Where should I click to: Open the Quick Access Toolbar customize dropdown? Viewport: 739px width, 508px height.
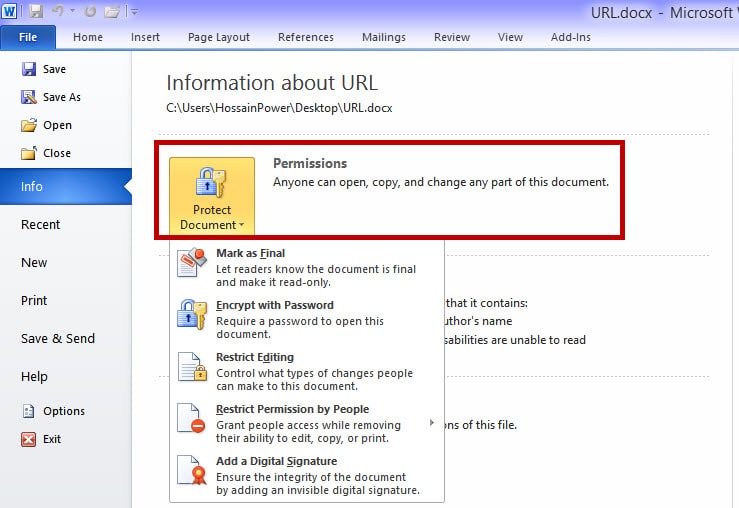coord(135,12)
